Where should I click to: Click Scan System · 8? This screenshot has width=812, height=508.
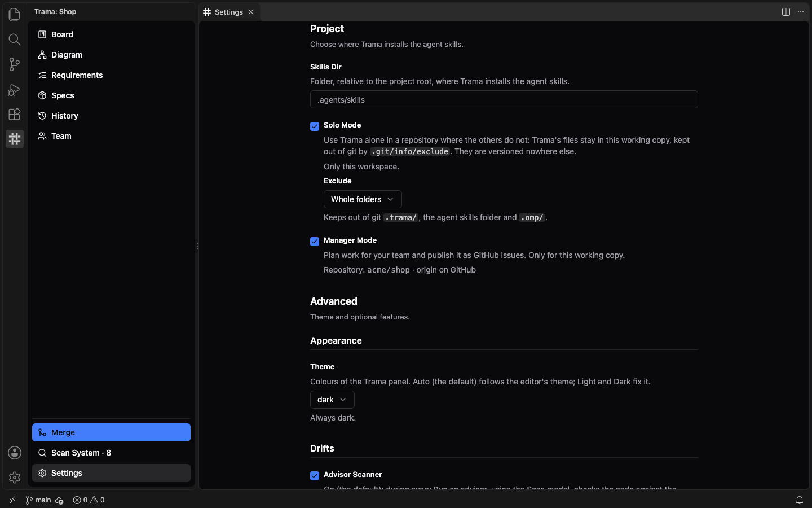(111, 453)
